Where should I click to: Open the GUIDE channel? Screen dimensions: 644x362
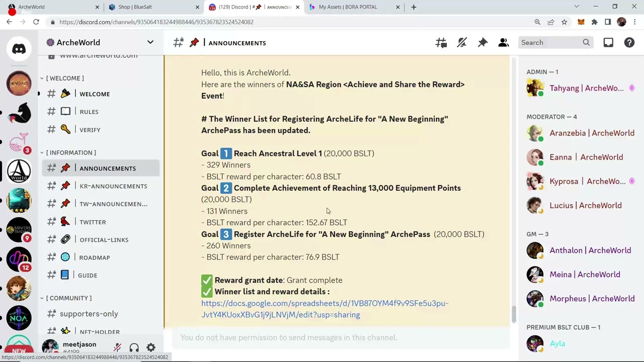[x=101, y=275]
